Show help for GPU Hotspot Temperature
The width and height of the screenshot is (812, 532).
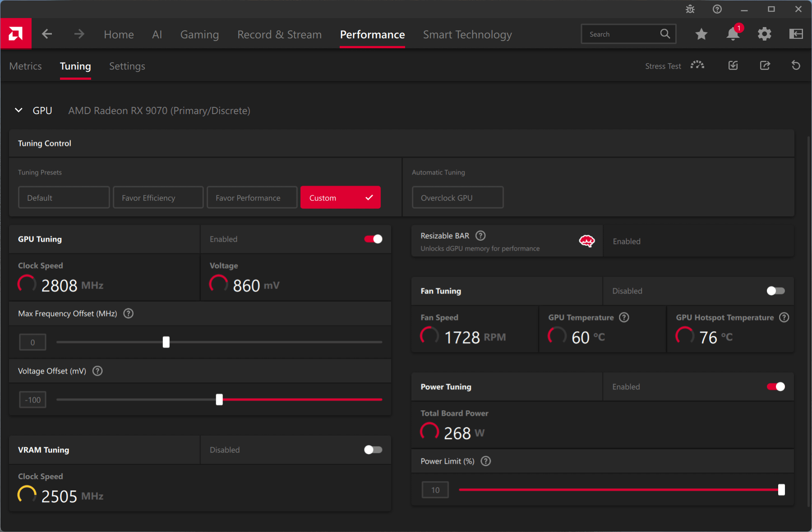(x=784, y=317)
